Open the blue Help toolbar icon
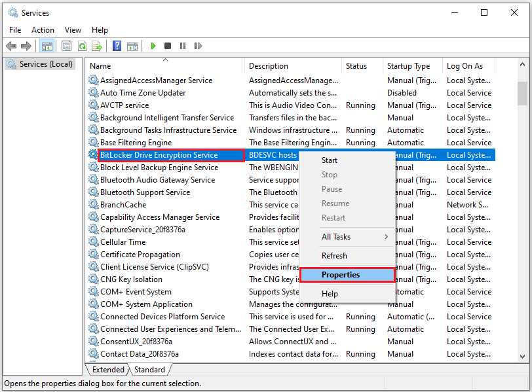This screenshot has height=392, width=532. (x=117, y=46)
